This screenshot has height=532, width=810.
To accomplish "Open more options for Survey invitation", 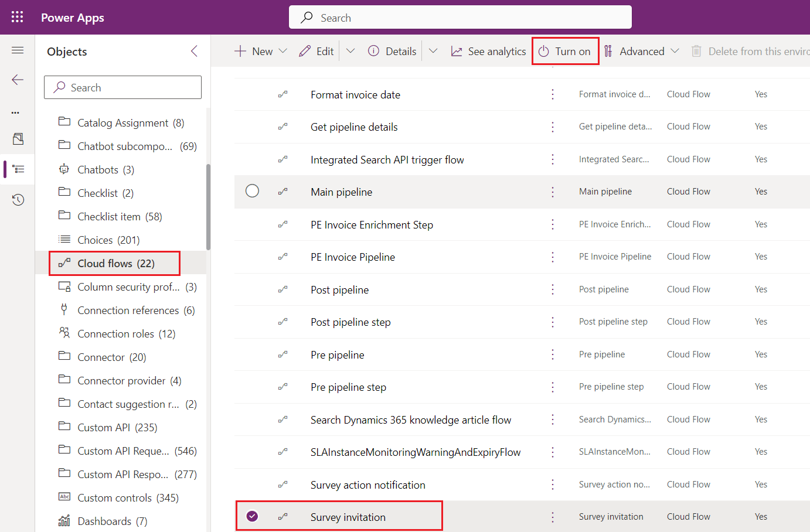I will (553, 517).
